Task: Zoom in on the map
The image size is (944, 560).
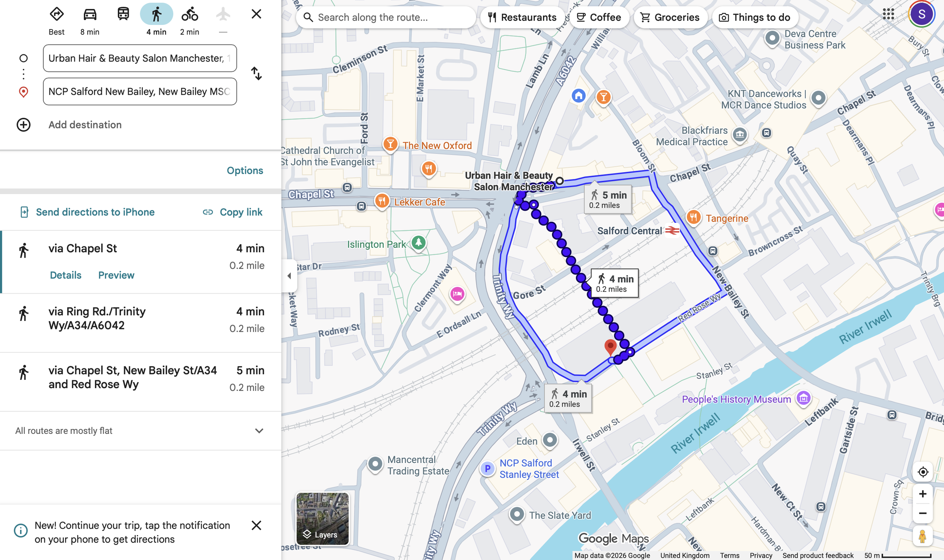Action: [922, 494]
